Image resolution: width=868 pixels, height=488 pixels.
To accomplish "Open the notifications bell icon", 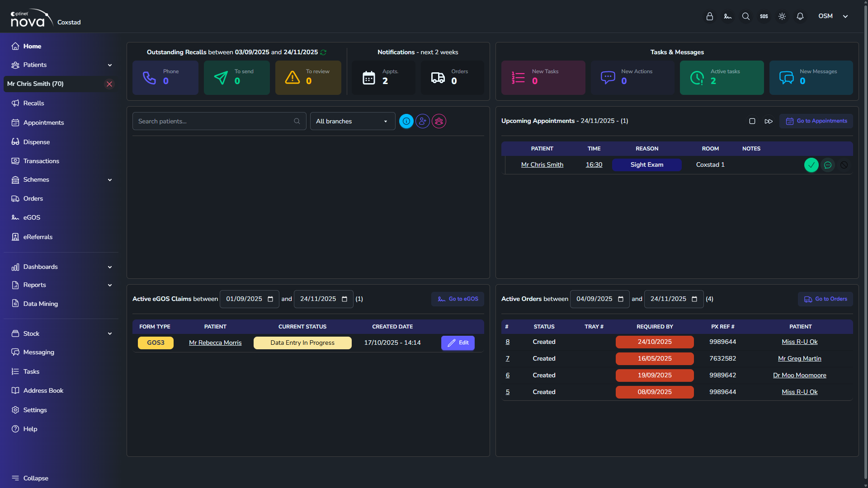I will pos(800,16).
